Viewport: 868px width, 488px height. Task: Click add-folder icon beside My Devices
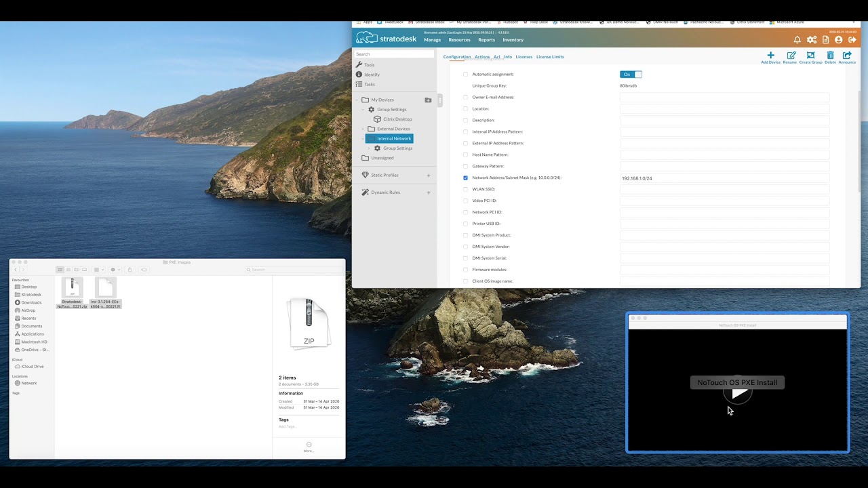pyautogui.click(x=428, y=100)
